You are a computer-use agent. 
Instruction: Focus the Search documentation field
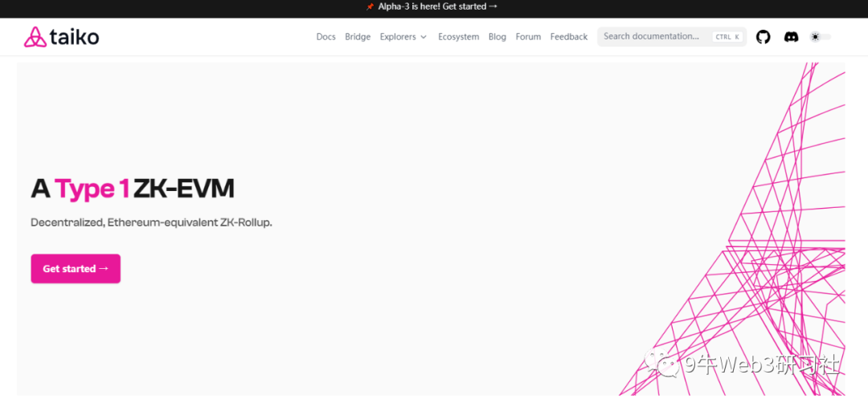671,37
